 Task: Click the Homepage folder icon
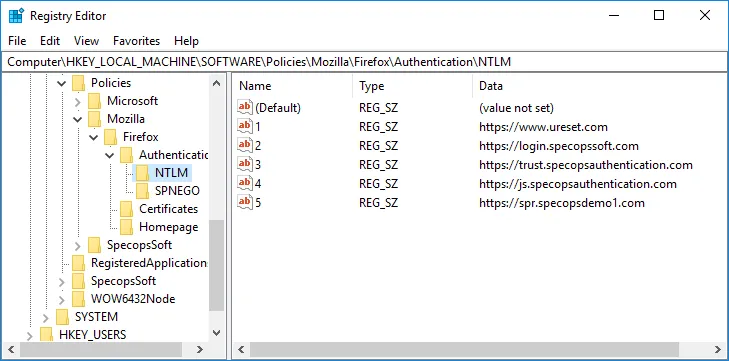tap(126, 227)
